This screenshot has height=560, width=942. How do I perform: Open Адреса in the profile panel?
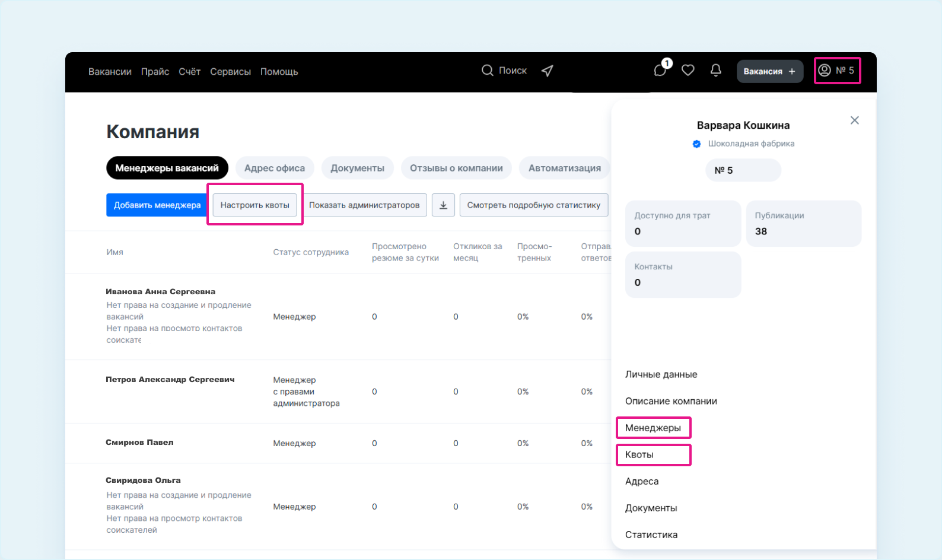(x=642, y=481)
